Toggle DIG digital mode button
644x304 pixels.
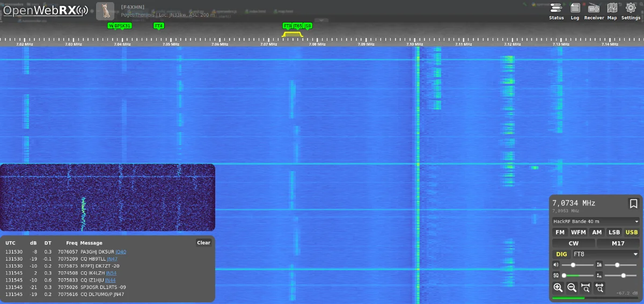point(561,254)
